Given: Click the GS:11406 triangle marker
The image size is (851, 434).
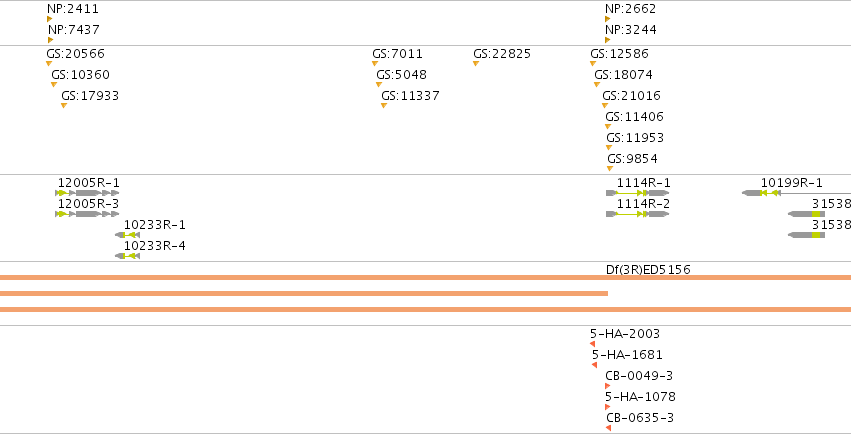Looking at the screenshot, I should click(x=608, y=126).
